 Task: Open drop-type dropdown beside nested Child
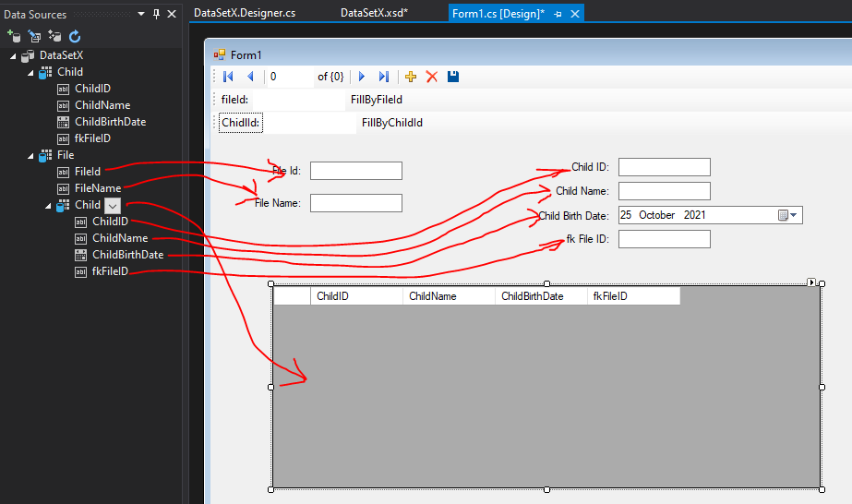click(113, 206)
